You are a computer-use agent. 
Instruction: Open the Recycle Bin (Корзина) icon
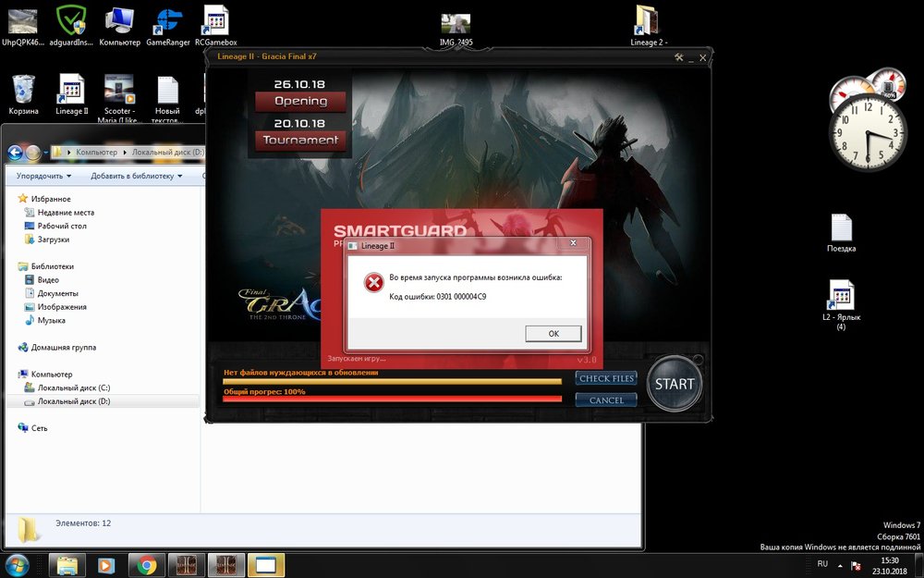tap(24, 92)
